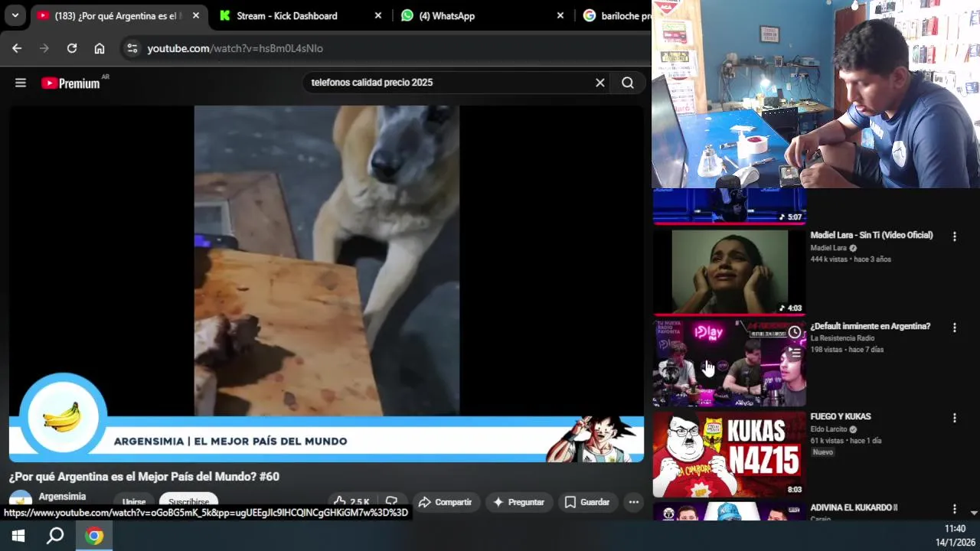The image size is (980, 551).
Task: Expand Chrome tab search dropdown arrow
Action: click(15, 15)
